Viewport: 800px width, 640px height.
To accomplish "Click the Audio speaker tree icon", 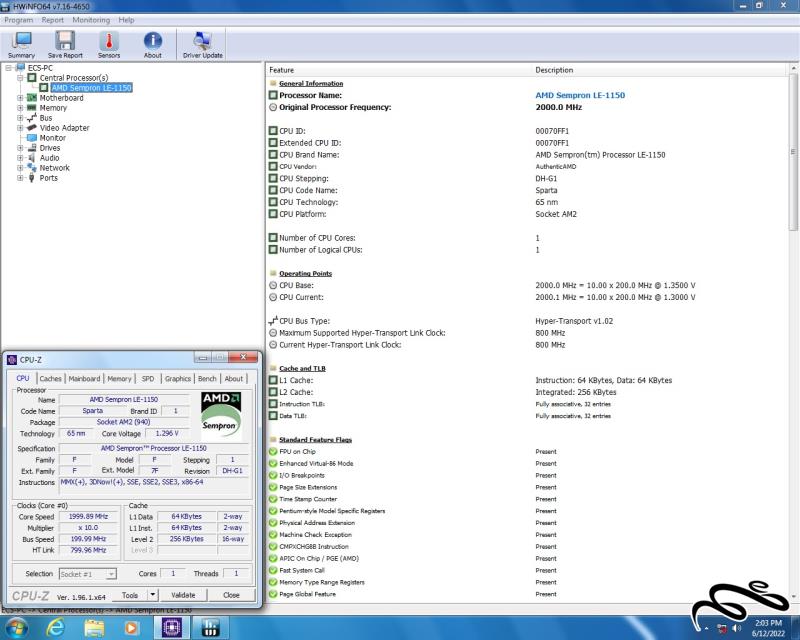I will (32, 158).
